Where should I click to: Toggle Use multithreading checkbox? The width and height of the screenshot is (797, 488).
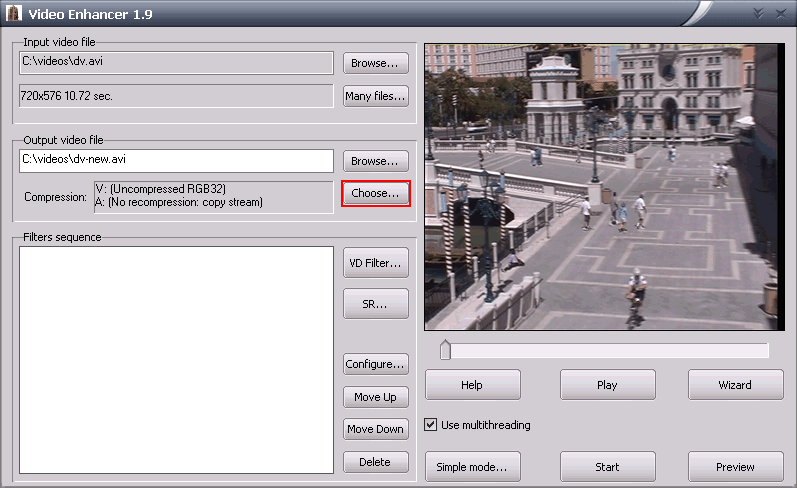(x=431, y=424)
